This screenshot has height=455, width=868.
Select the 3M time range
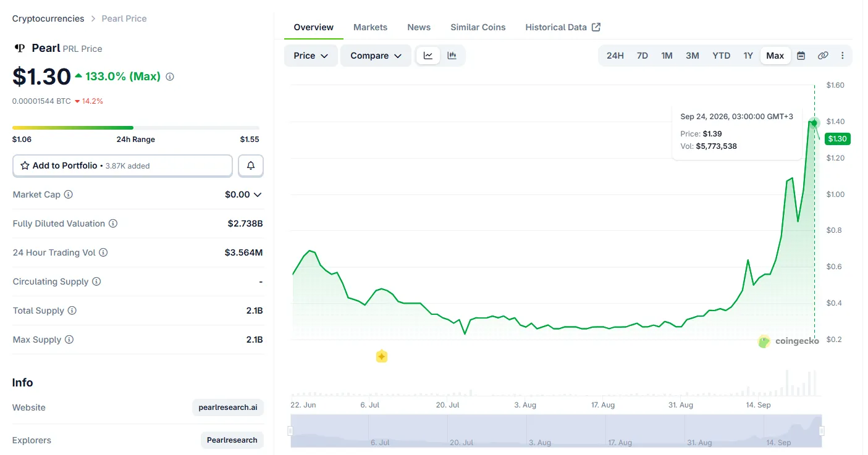693,56
